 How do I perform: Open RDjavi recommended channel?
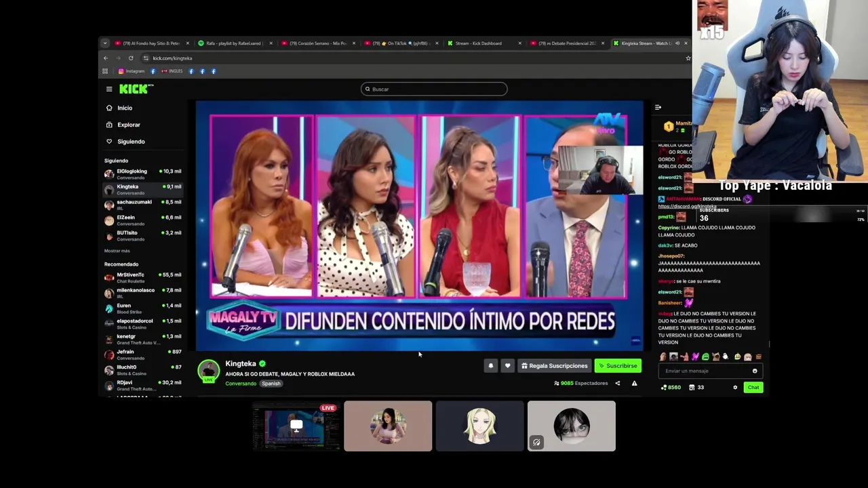click(142, 385)
